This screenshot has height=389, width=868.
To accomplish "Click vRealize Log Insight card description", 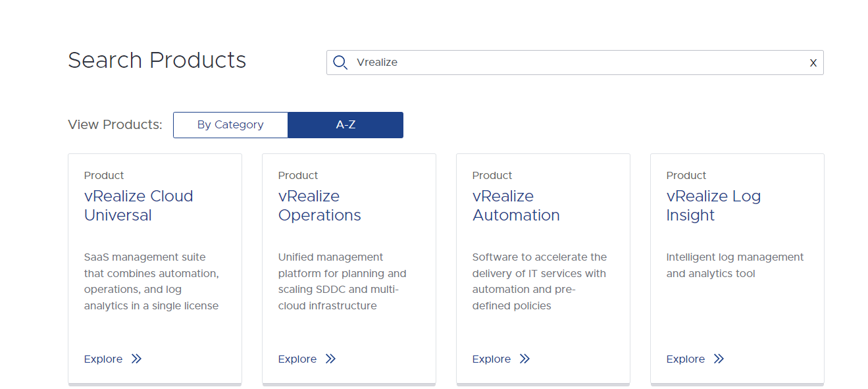I will pyautogui.click(x=735, y=265).
